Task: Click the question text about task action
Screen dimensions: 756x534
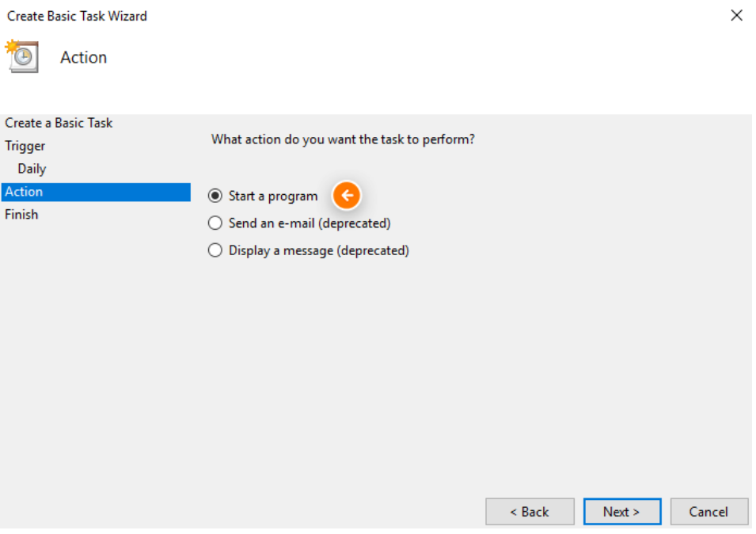Action: [x=342, y=139]
